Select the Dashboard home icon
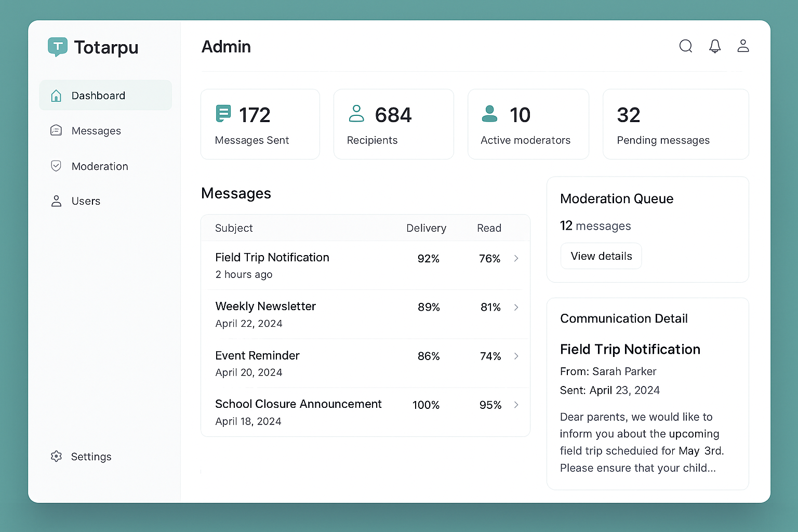 click(56, 95)
